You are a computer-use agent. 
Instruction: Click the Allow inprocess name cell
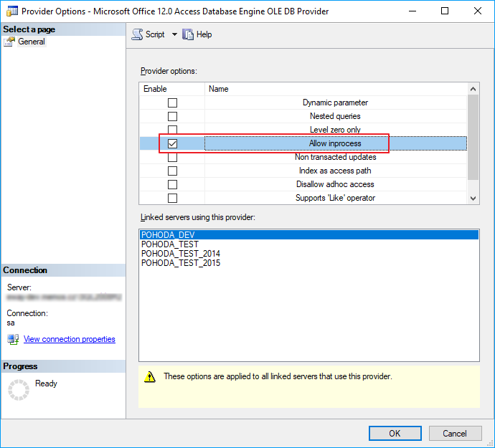(335, 143)
